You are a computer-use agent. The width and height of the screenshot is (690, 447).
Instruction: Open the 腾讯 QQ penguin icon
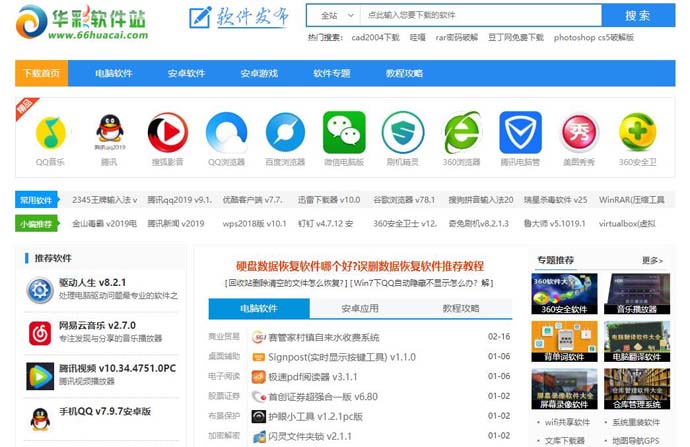[109, 132]
